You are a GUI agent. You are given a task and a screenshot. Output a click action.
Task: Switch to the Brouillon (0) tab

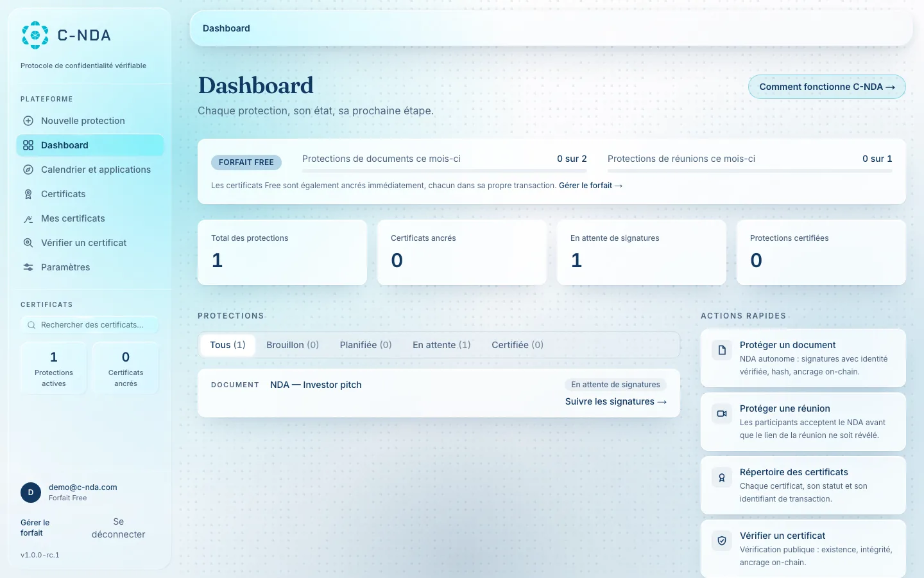coord(293,345)
